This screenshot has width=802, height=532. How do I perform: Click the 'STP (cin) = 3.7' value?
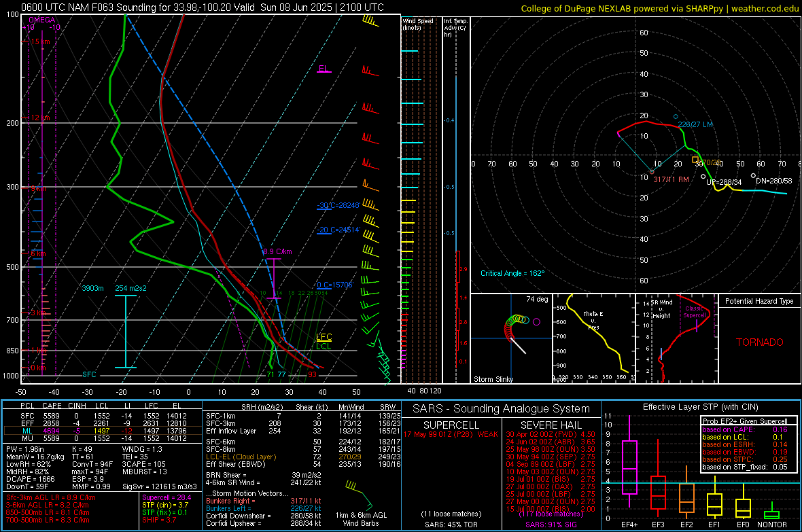pyautogui.click(x=165, y=505)
